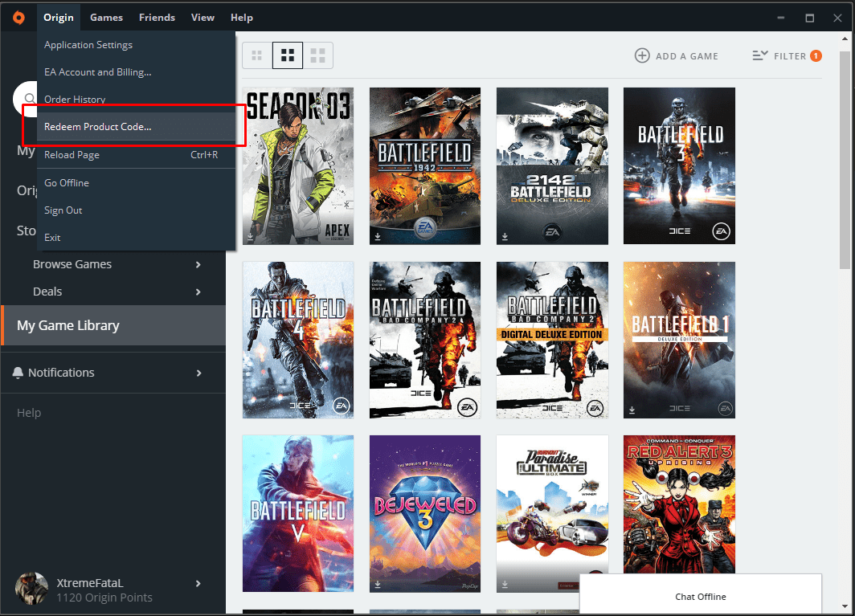Select EA Account and Billing

click(136, 72)
